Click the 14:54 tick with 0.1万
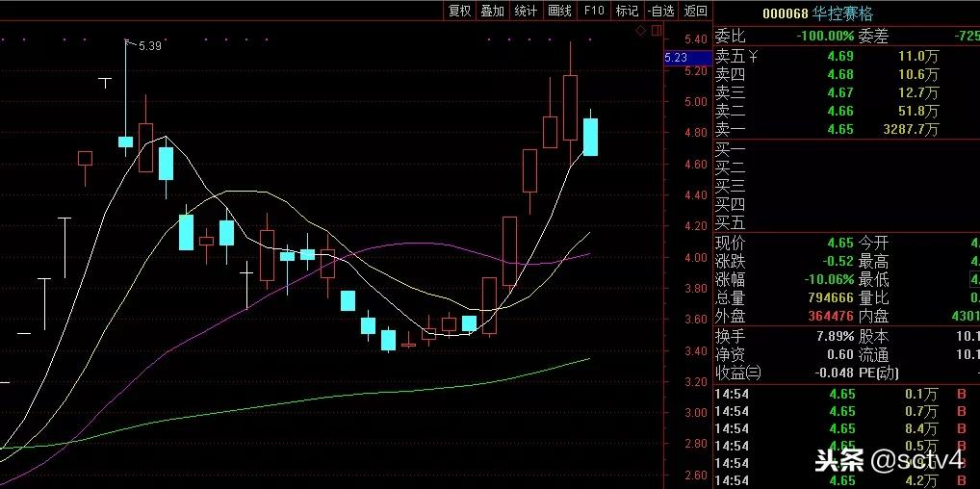The height and width of the screenshot is (489, 980). [847, 395]
